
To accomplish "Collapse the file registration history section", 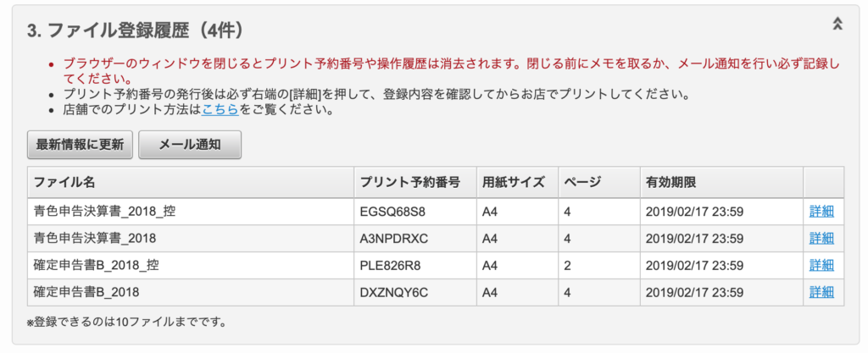I will pyautogui.click(x=837, y=25).
